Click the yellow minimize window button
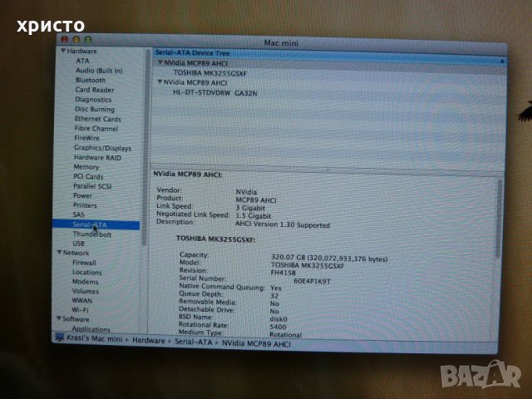Image resolution: width=532 pixels, height=399 pixels. (x=76, y=40)
